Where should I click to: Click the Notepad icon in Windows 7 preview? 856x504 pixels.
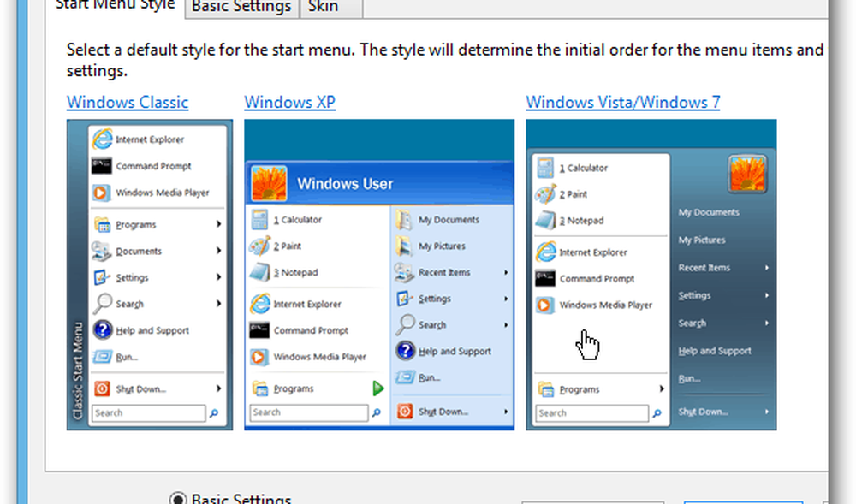(x=545, y=220)
